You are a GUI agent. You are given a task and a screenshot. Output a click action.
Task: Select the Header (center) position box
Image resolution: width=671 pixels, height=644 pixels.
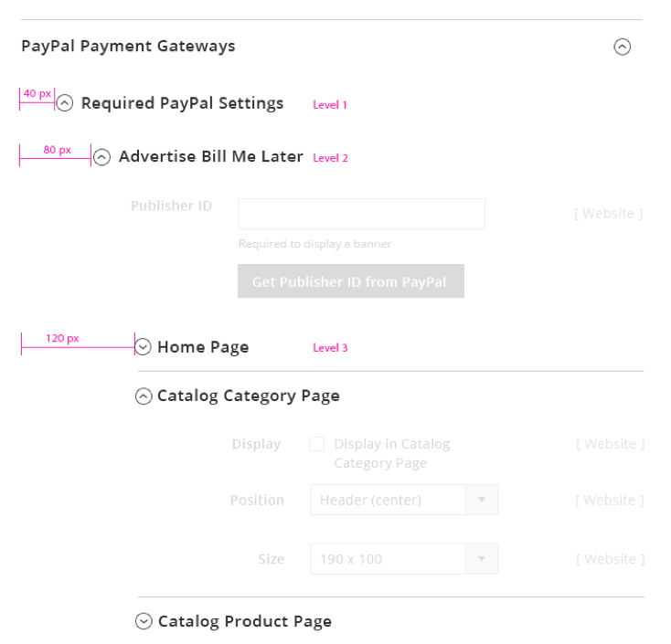pyautogui.click(x=388, y=500)
